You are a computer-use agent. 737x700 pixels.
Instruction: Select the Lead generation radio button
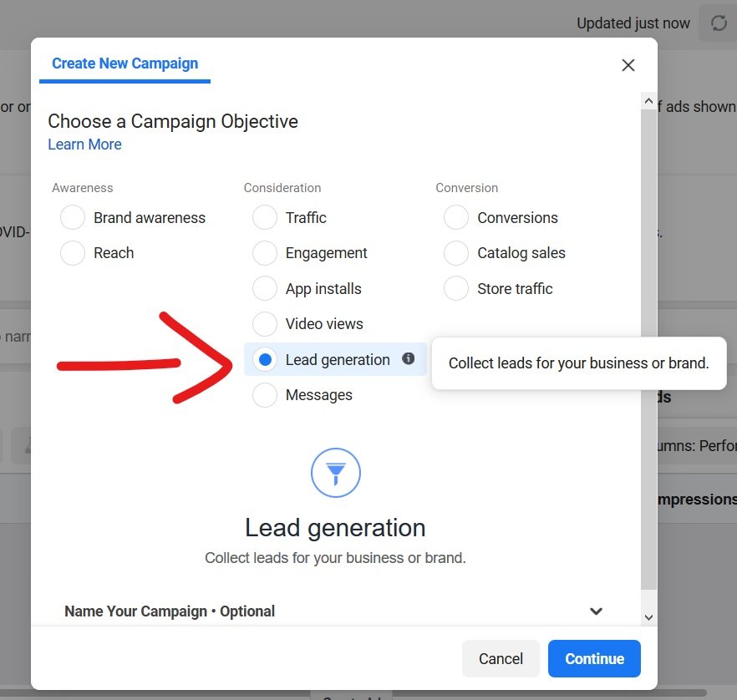click(x=265, y=359)
